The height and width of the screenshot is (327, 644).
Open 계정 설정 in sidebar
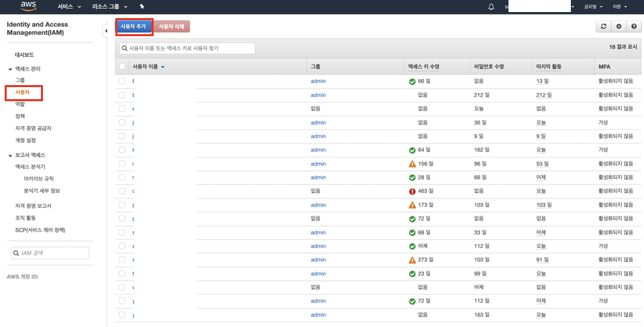point(25,140)
